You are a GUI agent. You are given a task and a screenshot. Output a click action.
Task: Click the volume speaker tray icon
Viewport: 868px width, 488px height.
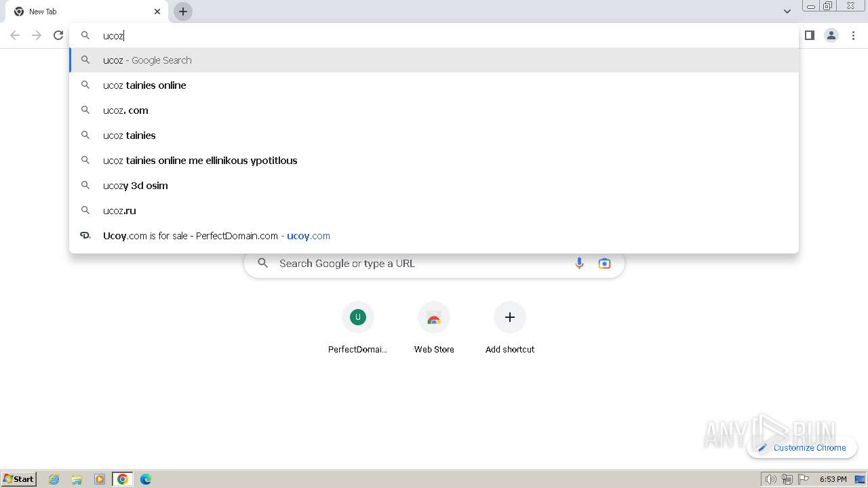(770, 479)
